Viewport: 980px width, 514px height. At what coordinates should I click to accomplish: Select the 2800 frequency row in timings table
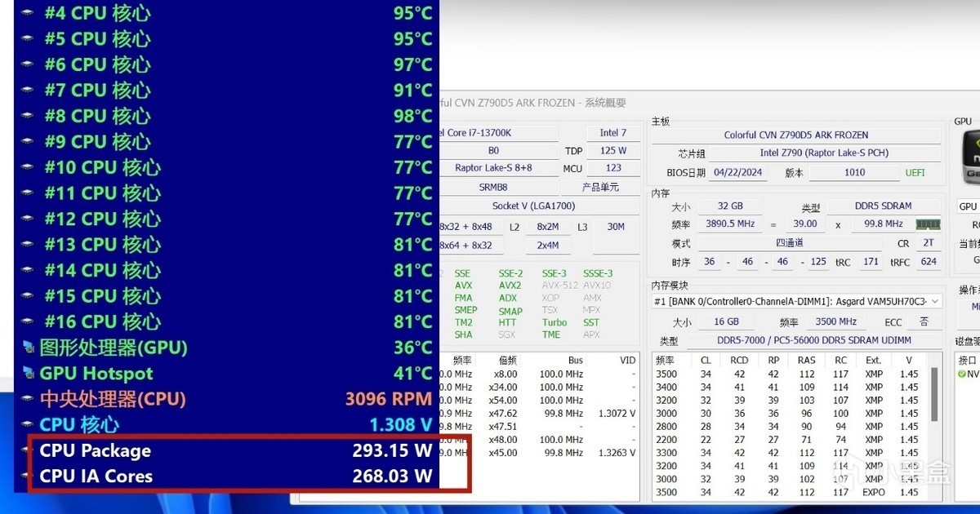tap(792, 427)
